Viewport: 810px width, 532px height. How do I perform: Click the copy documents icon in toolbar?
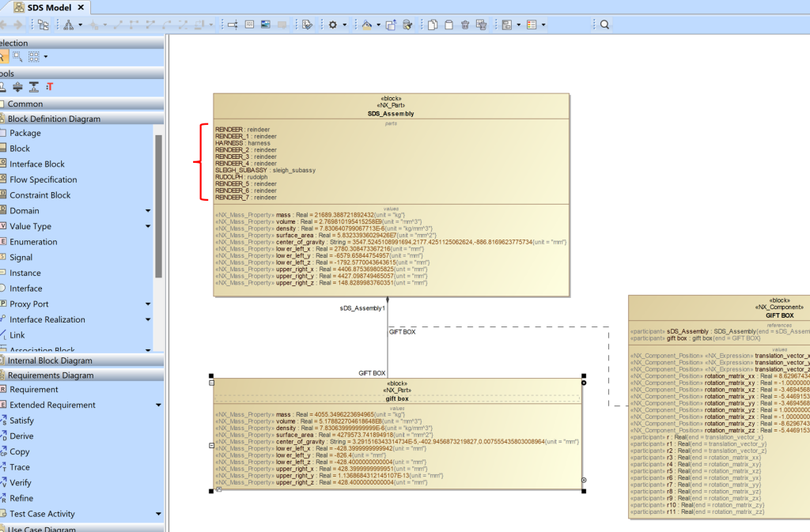pyautogui.click(x=433, y=25)
